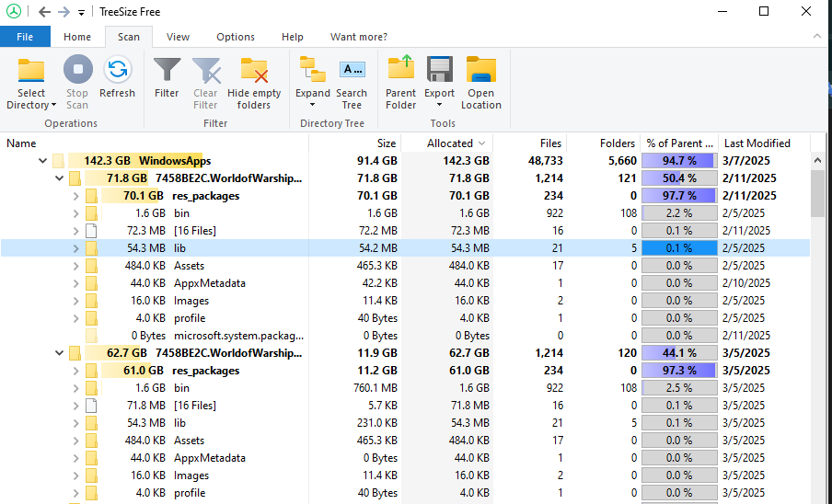Select the Scan tab

click(129, 37)
